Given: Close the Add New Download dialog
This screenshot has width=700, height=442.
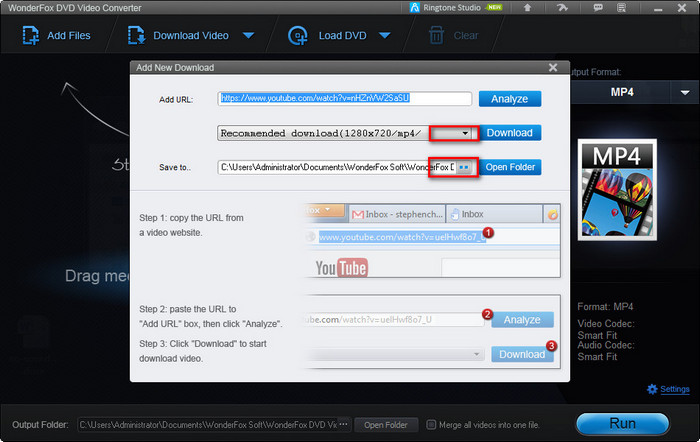Looking at the screenshot, I should pos(553,67).
